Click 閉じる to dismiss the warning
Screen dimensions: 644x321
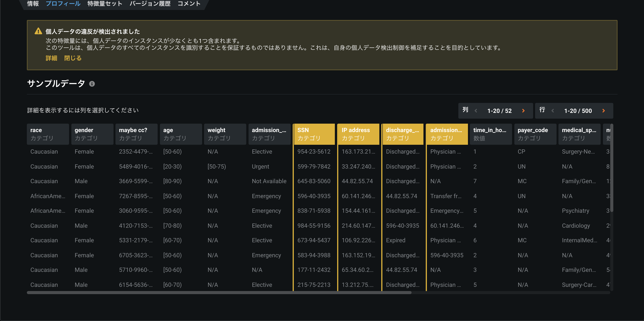coord(73,58)
